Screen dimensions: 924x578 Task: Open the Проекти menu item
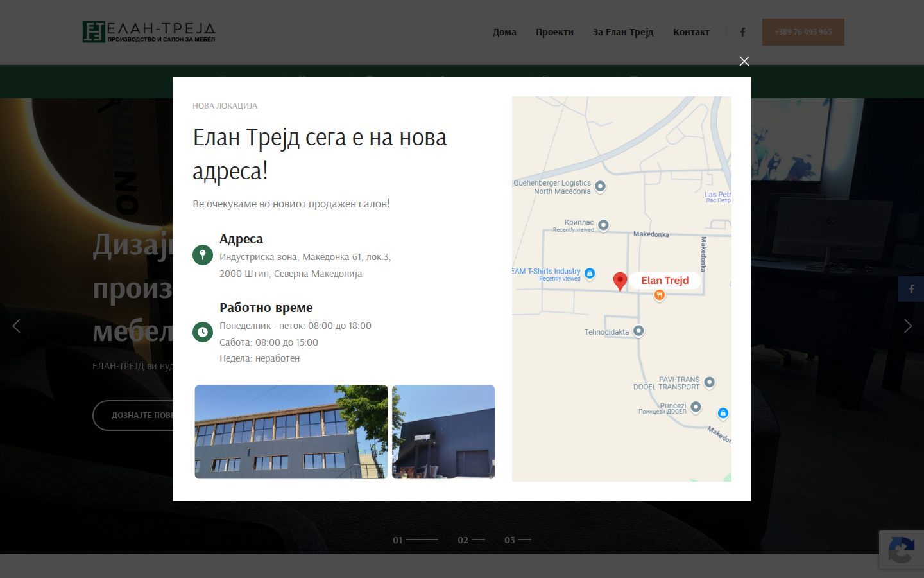pyautogui.click(x=554, y=32)
